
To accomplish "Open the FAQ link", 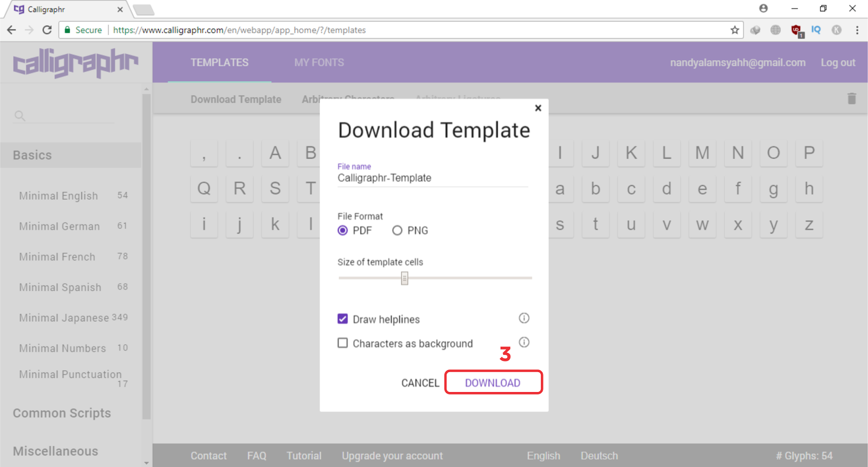I will click(x=257, y=456).
